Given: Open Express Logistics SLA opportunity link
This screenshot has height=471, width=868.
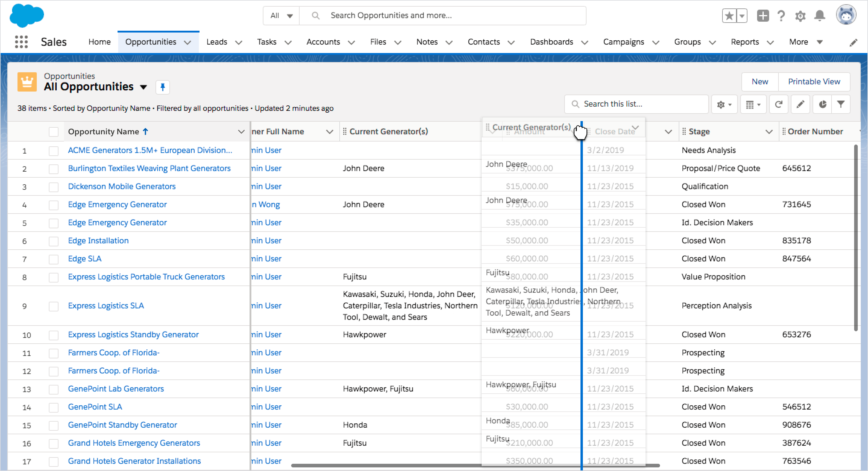Looking at the screenshot, I should [106, 306].
